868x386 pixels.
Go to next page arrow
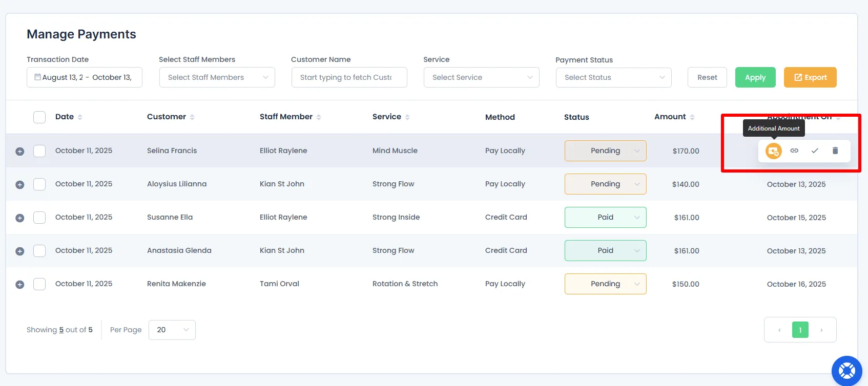pos(821,330)
